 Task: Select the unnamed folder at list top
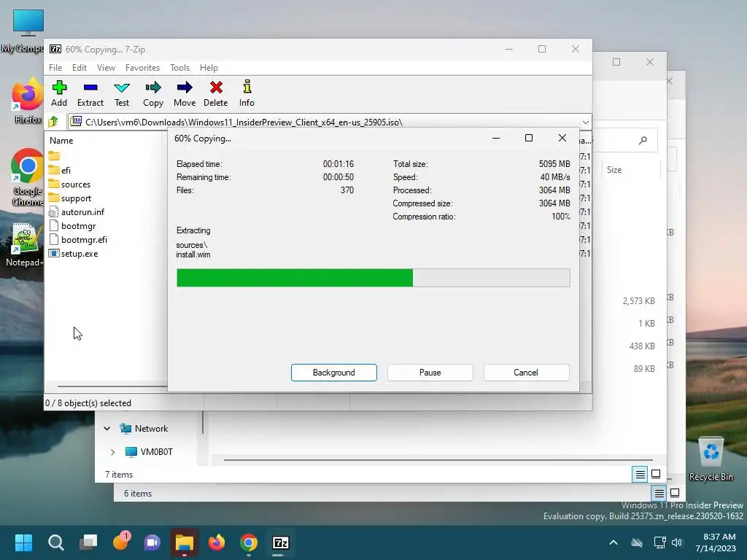[54, 156]
